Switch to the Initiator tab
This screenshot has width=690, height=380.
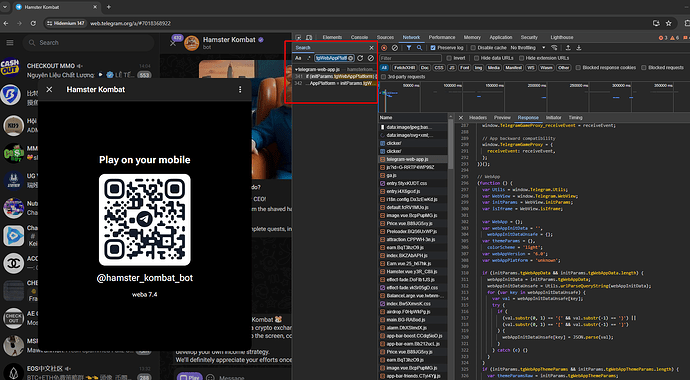[554, 117]
